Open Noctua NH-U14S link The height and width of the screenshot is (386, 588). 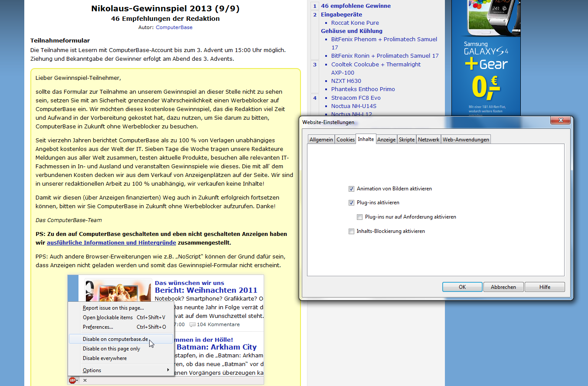pos(354,106)
